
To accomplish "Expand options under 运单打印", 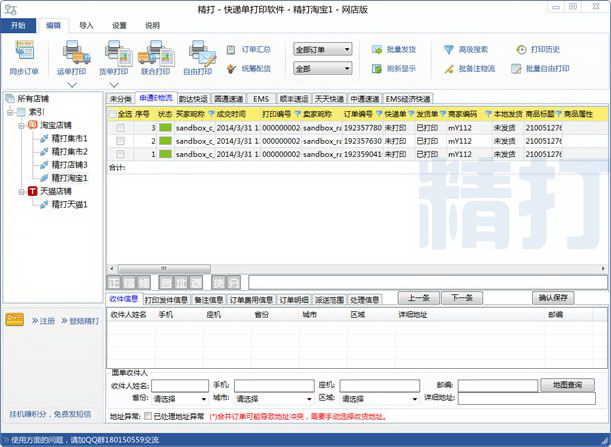I will (72, 85).
